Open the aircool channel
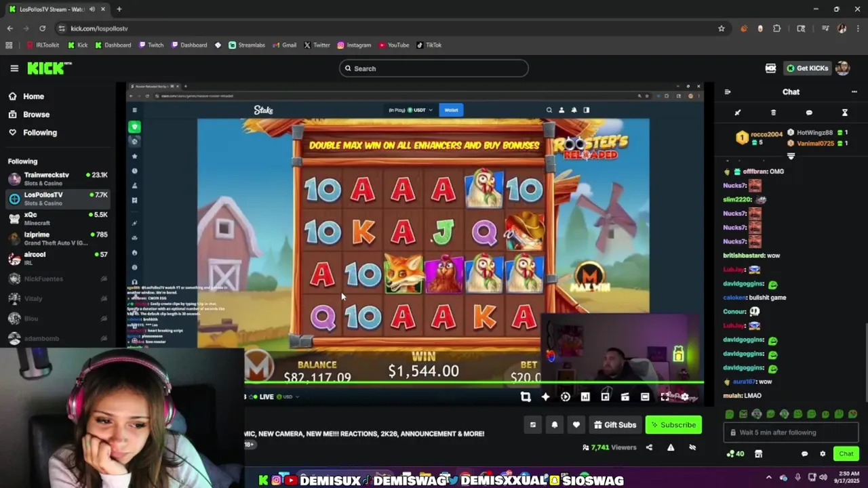The height and width of the screenshot is (488, 868). pyautogui.click(x=58, y=258)
